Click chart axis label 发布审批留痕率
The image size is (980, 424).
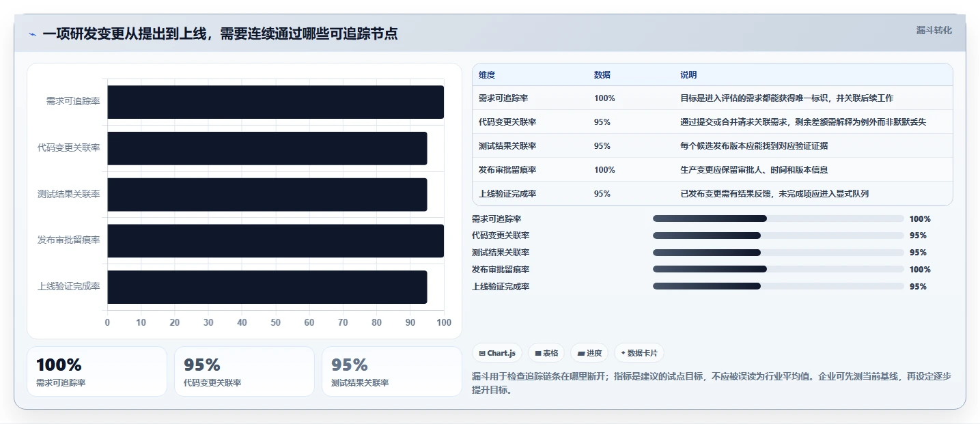(69, 240)
